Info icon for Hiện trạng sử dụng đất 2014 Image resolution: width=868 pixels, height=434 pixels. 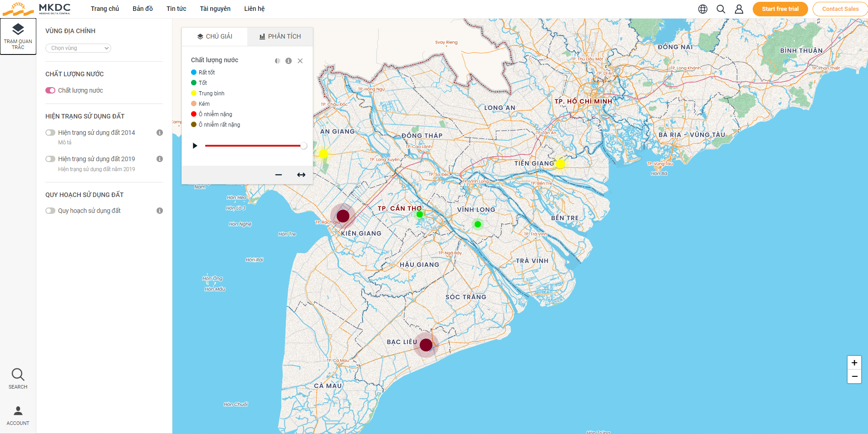[160, 133]
